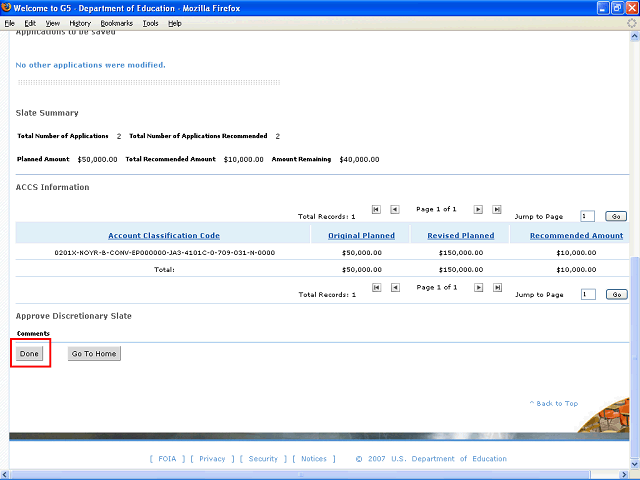Open the Bookmarks menu
Viewport: 640px width, 480px height.
pyautogui.click(x=116, y=22)
